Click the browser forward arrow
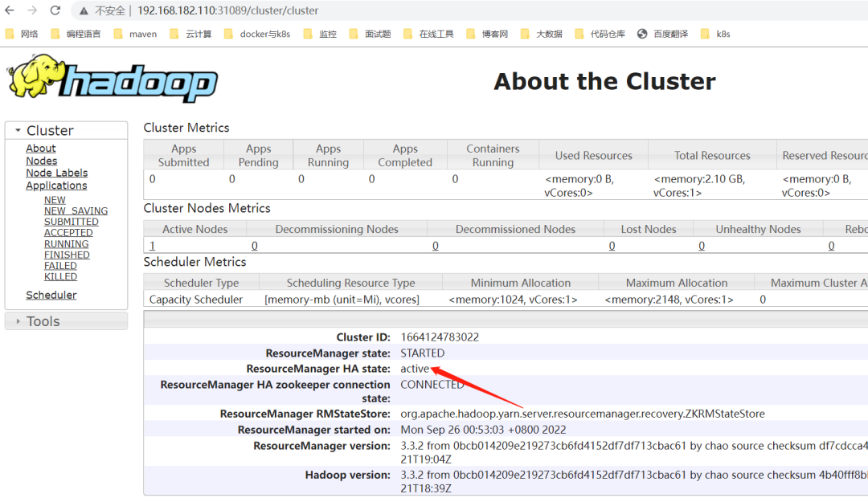The width and height of the screenshot is (868, 498). pyautogui.click(x=32, y=10)
